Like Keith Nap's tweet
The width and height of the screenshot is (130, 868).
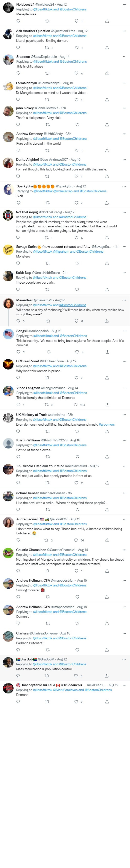(x=77, y=289)
